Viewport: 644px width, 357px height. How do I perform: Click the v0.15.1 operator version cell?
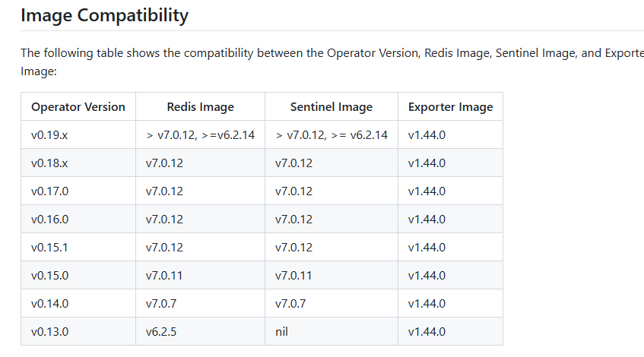[78, 247]
